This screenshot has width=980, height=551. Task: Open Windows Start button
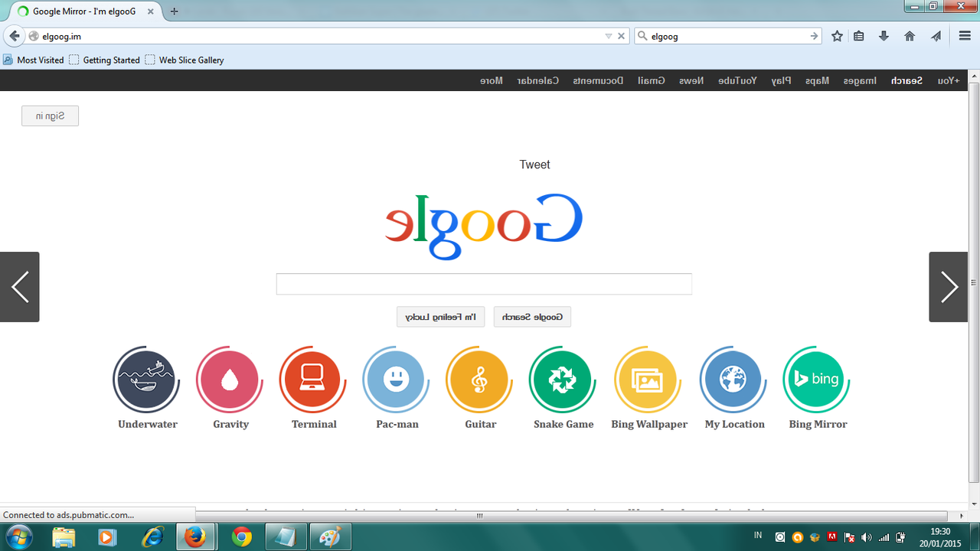pyautogui.click(x=18, y=537)
